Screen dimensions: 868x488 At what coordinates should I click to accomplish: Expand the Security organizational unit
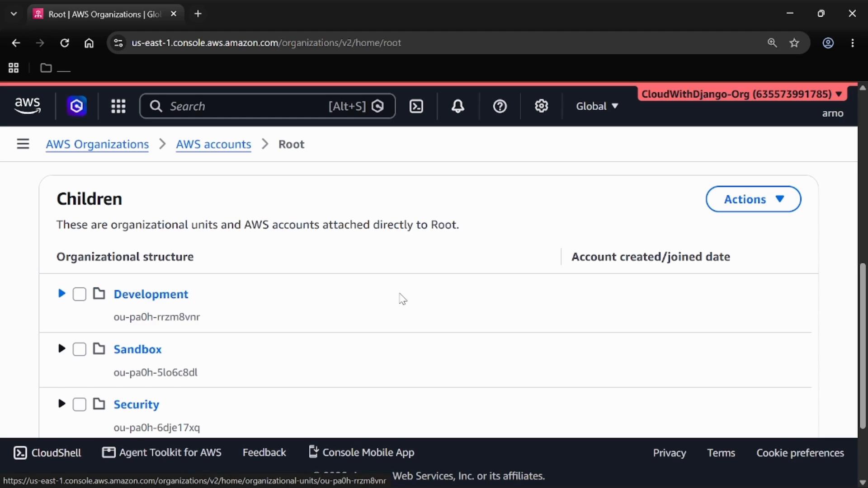pos(62,404)
